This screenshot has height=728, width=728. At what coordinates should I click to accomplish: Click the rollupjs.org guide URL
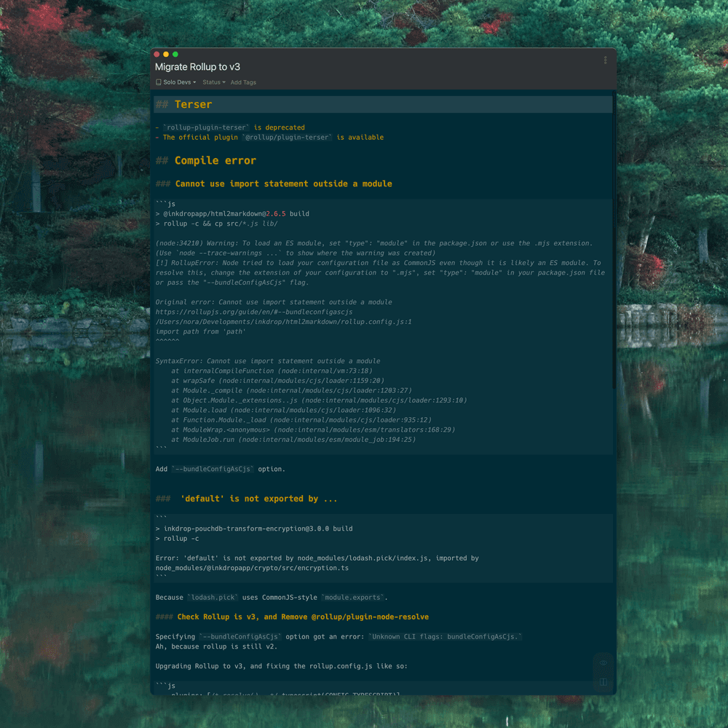(x=253, y=312)
